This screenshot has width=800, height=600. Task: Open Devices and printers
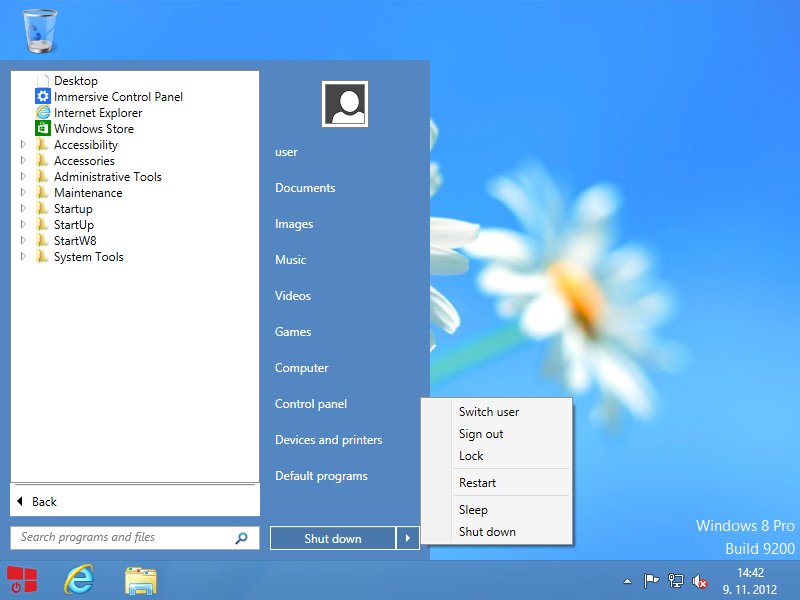click(x=329, y=440)
